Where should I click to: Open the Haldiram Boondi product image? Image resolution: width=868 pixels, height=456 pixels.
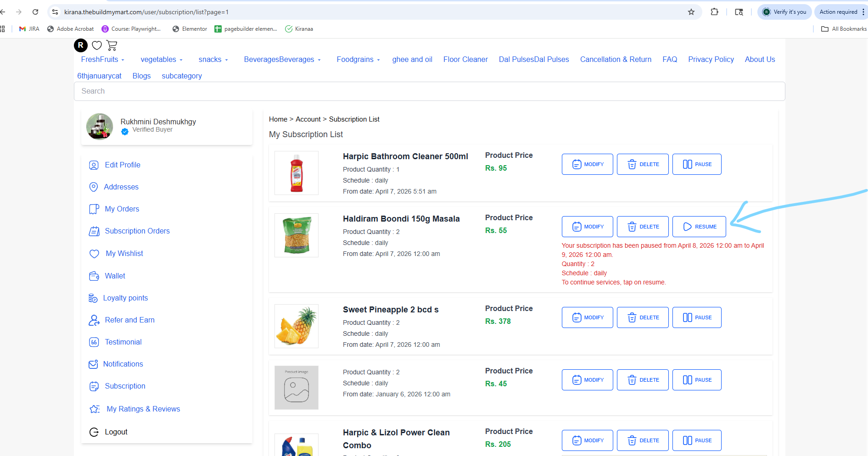coord(297,235)
